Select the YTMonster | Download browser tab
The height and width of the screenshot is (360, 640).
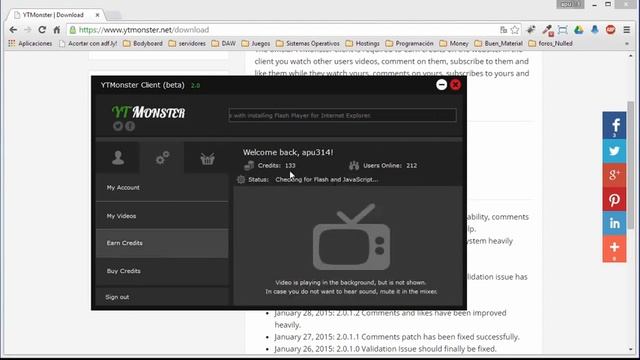(56, 15)
